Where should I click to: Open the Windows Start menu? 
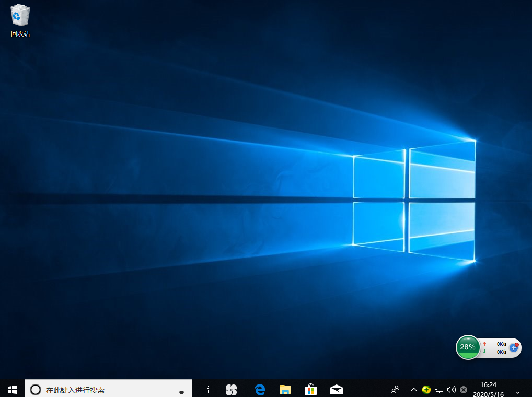point(13,389)
